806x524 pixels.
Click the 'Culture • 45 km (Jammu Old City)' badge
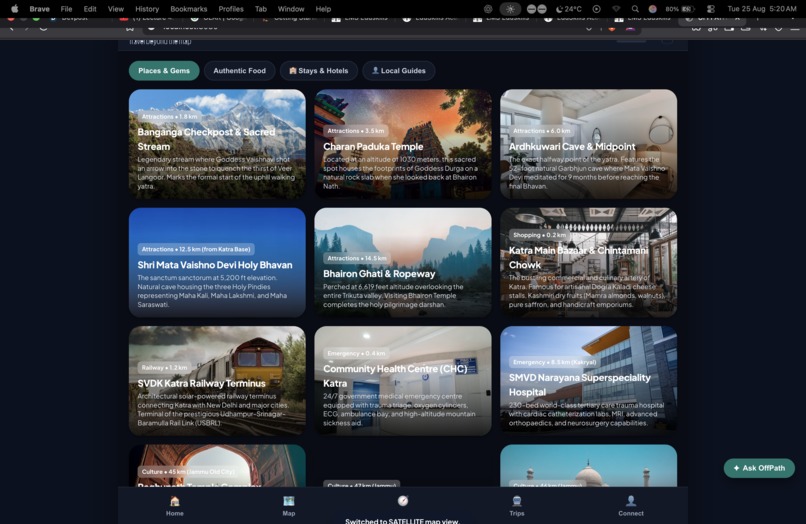coord(188,472)
